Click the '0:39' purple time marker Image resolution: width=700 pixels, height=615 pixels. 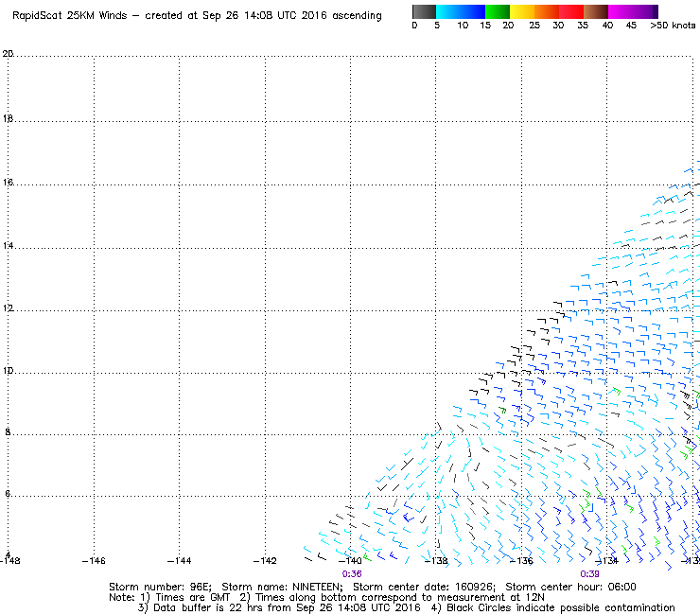pos(589,574)
